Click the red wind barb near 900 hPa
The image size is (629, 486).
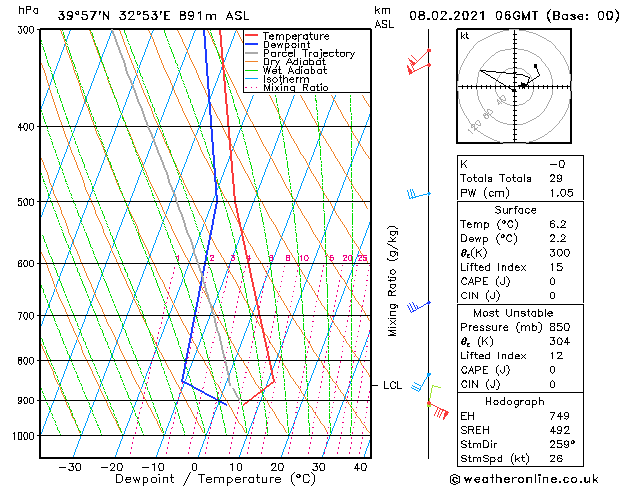pos(438,411)
